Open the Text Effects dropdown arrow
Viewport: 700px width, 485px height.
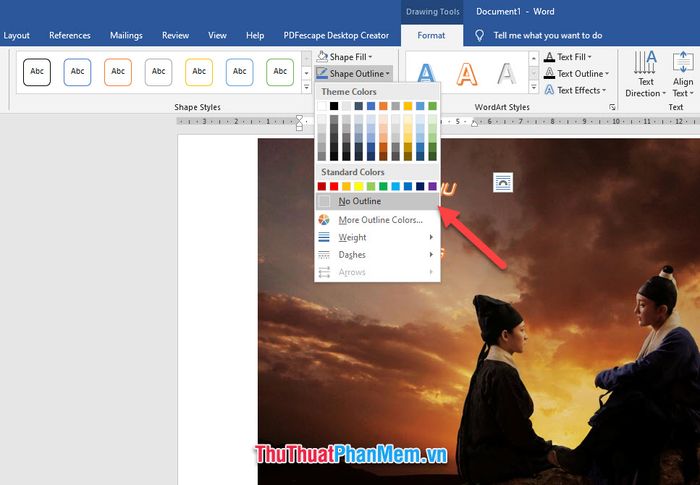604,91
